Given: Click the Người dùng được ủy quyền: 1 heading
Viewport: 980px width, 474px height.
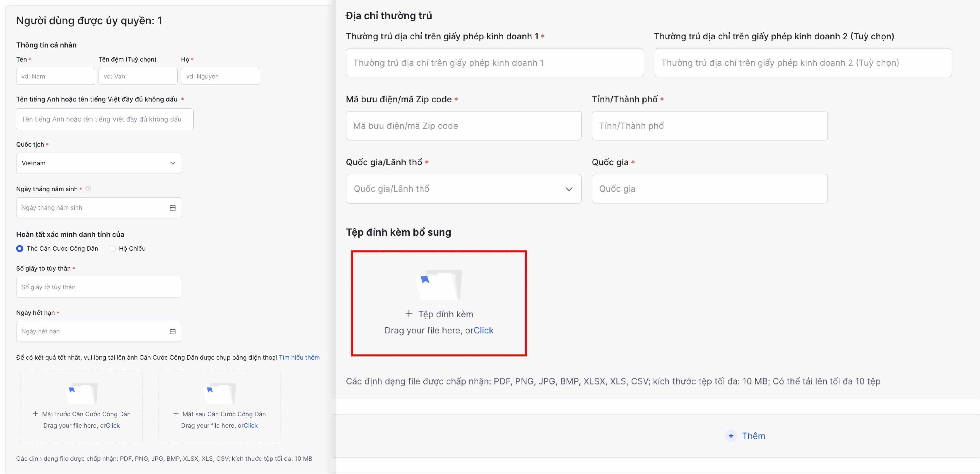Looking at the screenshot, I should (89, 21).
